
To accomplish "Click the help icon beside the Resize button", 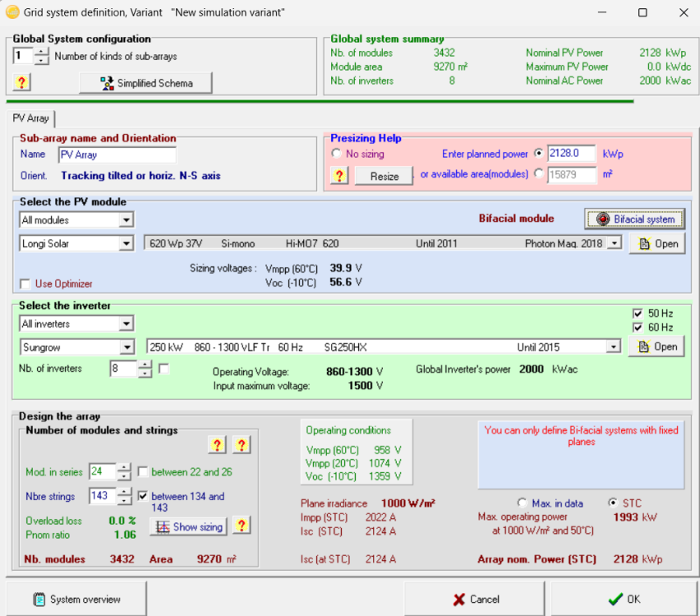I will (x=340, y=175).
